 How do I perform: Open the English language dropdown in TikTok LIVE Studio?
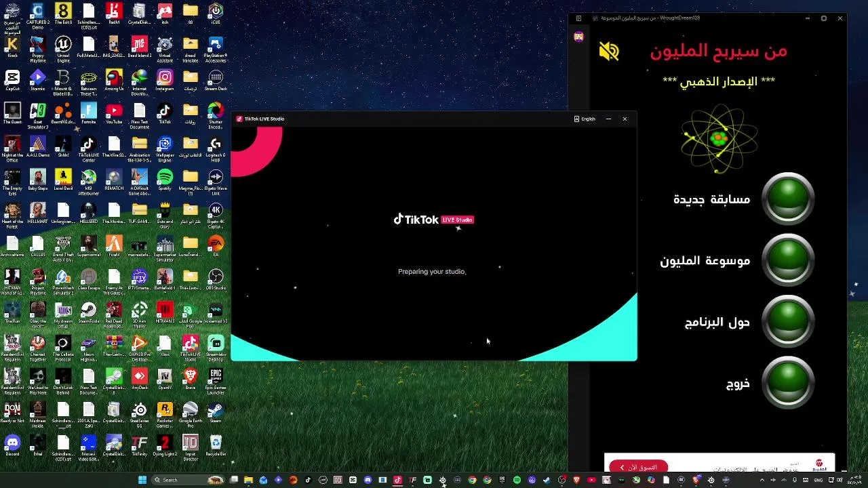585,119
